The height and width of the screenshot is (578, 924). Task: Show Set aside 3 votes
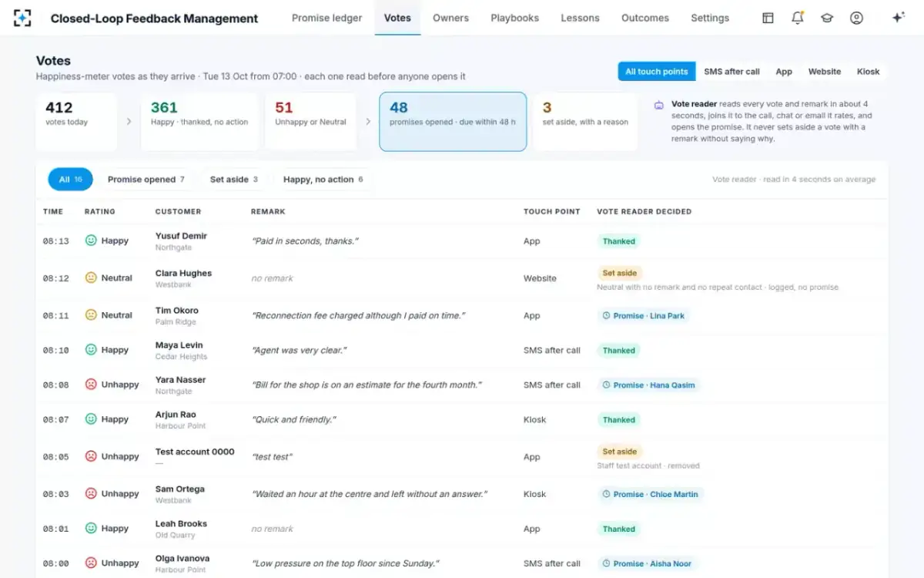point(234,180)
